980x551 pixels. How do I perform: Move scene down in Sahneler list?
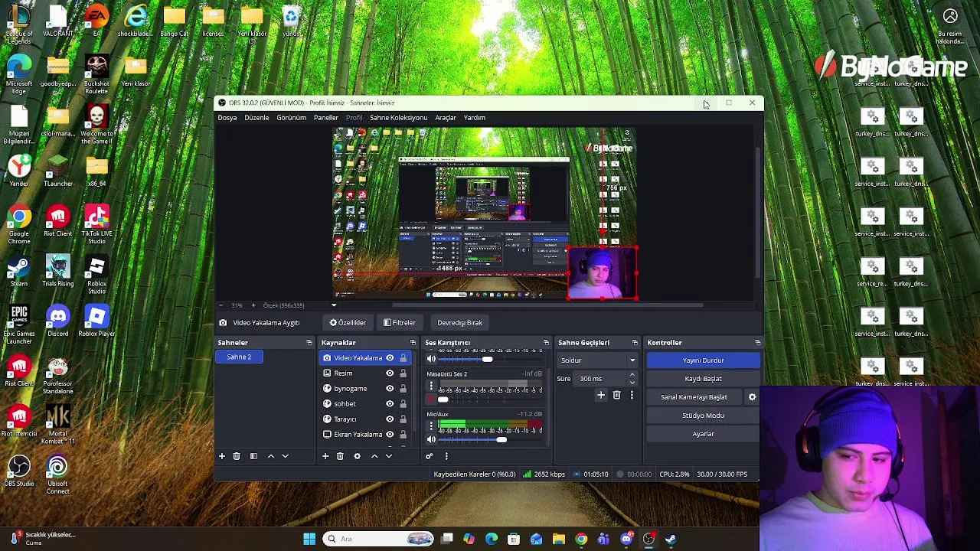pos(285,456)
